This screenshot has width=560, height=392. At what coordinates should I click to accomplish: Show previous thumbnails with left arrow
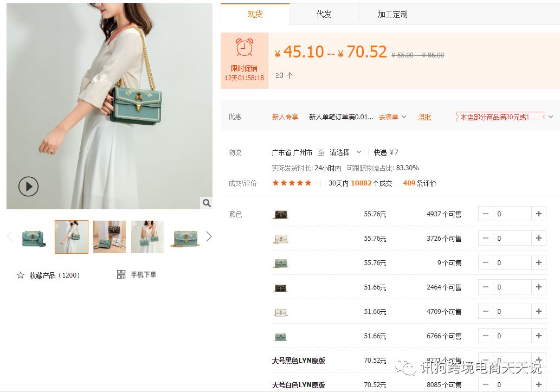(x=10, y=236)
